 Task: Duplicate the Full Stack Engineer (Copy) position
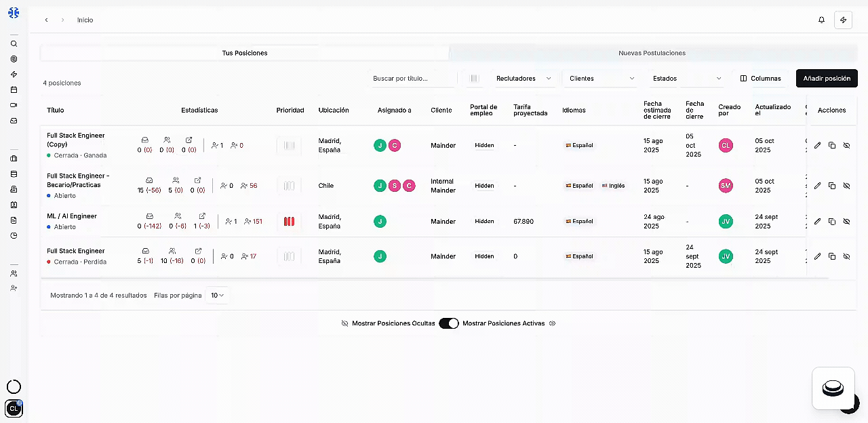coord(832,145)
